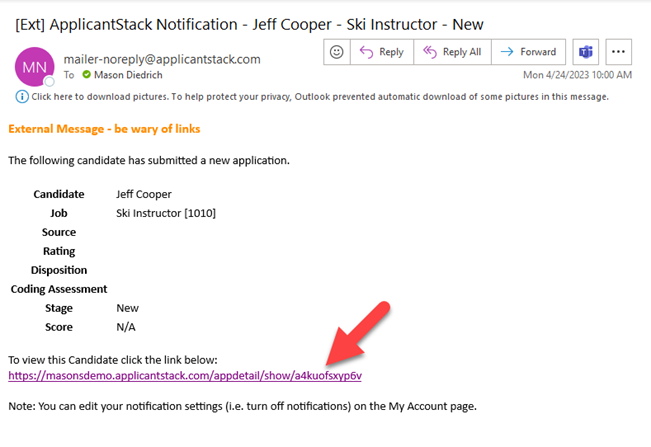Click the sender address mailer-noreply@applicantstack.com
The width and height of the screenshot is (651, 447).
pyautogui.click(x=162, y=59)
